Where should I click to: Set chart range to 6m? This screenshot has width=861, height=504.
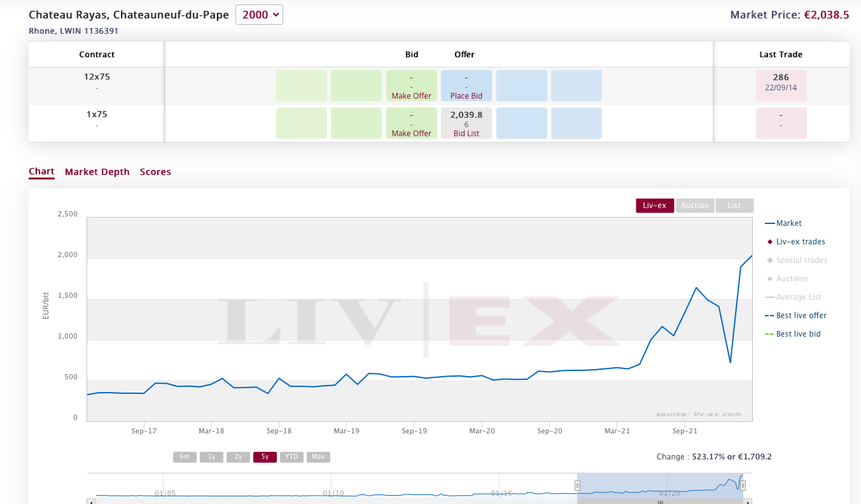tap(185, 457)
